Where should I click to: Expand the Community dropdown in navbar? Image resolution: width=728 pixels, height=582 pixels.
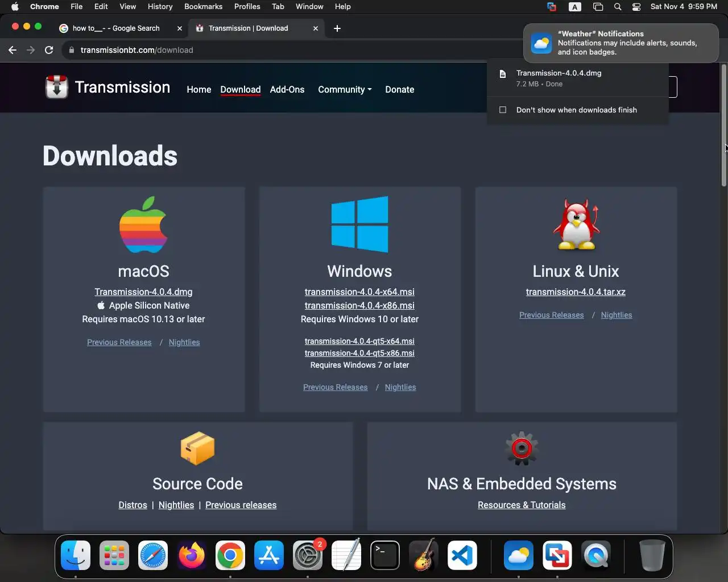[x=345, y=90]
